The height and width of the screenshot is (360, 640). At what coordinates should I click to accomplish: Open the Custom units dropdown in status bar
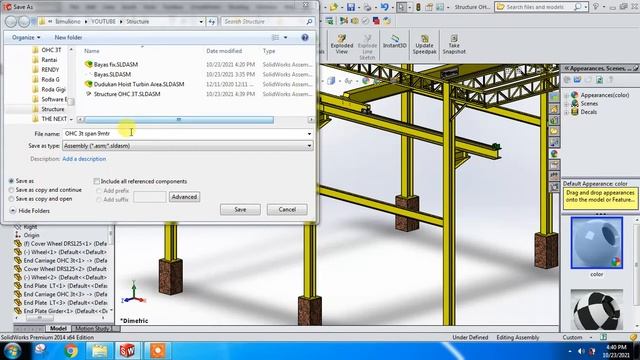pyautogui.click(x=591, y=338)
